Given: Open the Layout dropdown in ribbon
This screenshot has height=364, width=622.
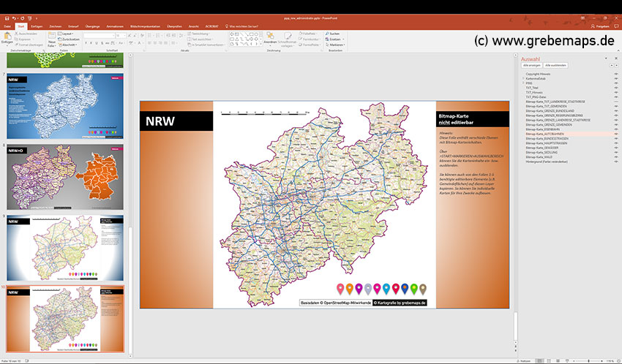Looking at the screenshot, I should [68, 34].
